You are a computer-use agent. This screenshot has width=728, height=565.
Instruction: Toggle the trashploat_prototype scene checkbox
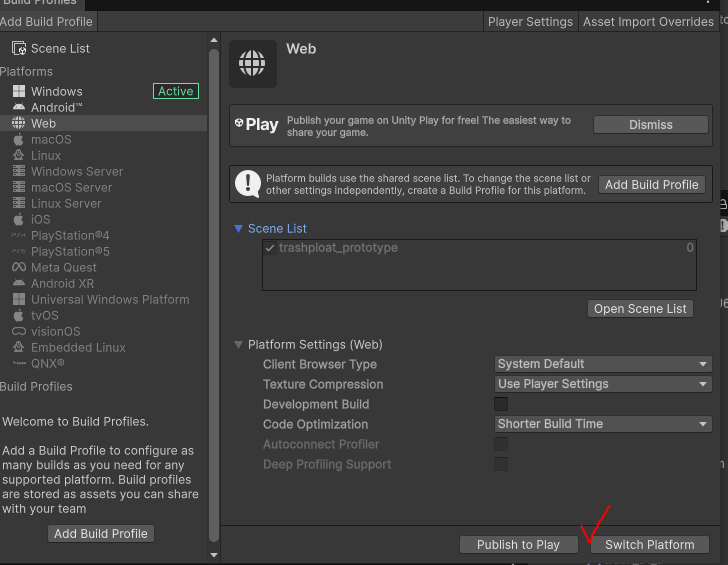(270, 248)
